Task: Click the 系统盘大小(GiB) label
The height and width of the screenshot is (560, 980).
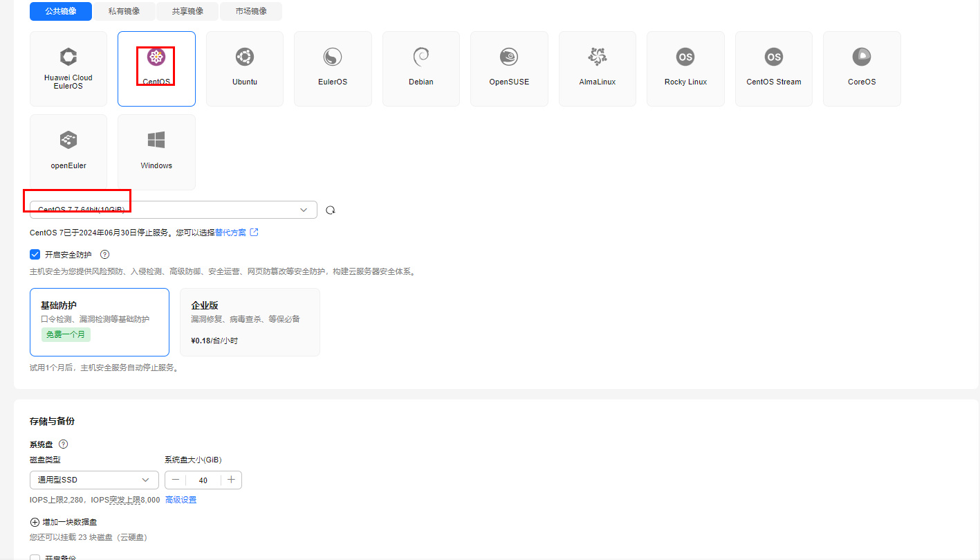Action: (x=193, y=460)
